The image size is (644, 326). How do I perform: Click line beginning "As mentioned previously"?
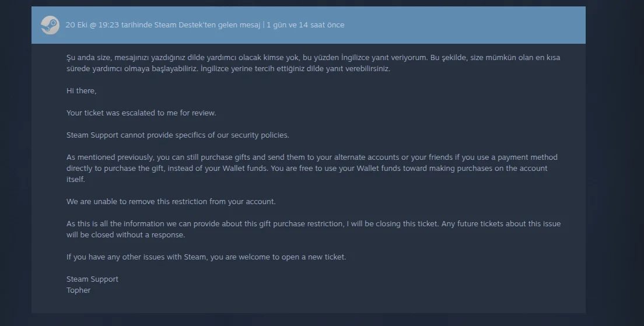[x=311, y=157]
